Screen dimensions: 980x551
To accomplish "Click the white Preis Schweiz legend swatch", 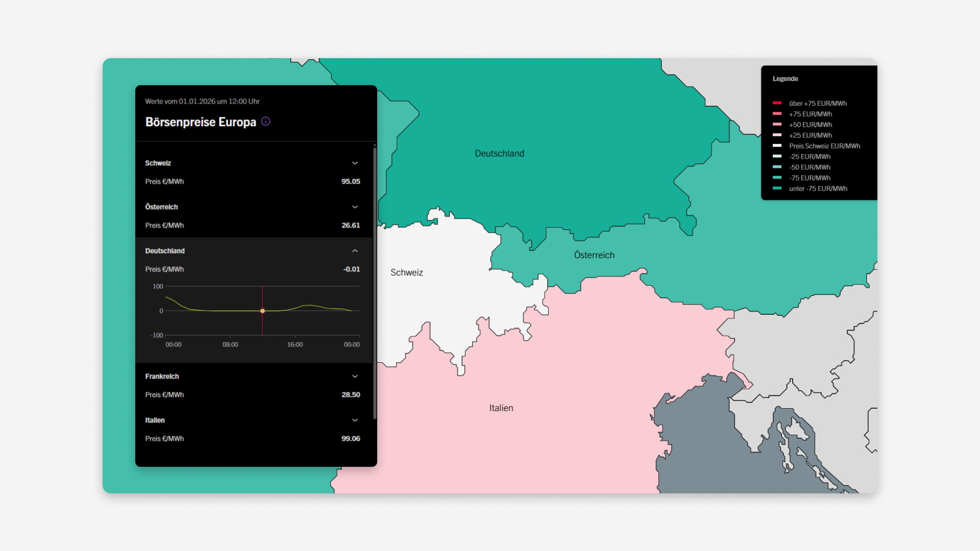I will pos(777,146).
